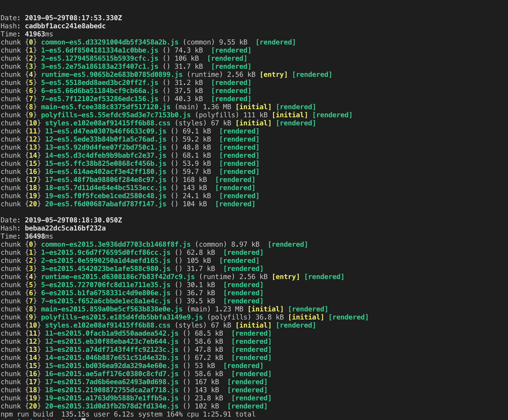This screenshot has width=508, height=420.
Task: Click filename 12-es2015.eb30f88eba423c7eb644.js
Action: coord(112,341)
